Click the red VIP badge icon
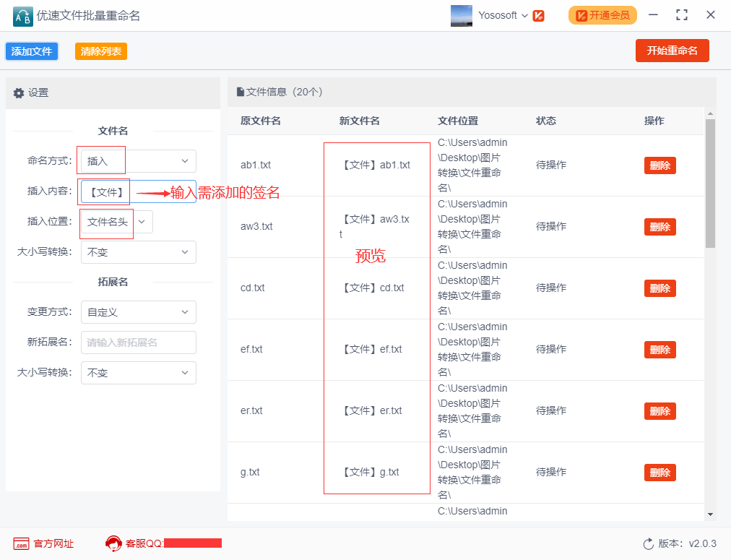This screenshot has width=731, height=560. pos(538,15)
